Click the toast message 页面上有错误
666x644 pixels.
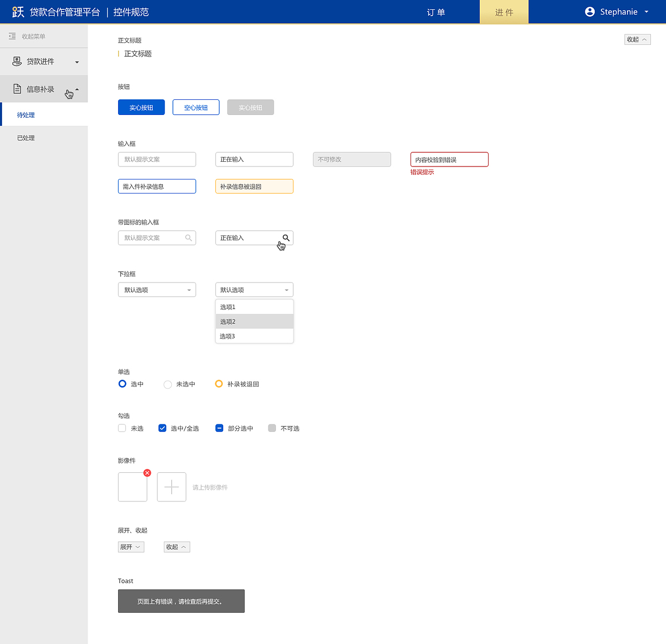point(181,601)
